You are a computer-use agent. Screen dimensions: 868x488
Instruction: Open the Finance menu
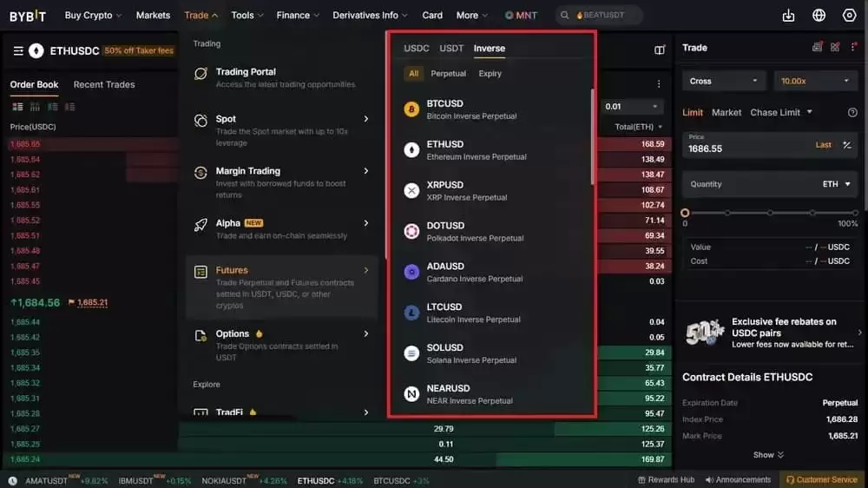[298, 16]
